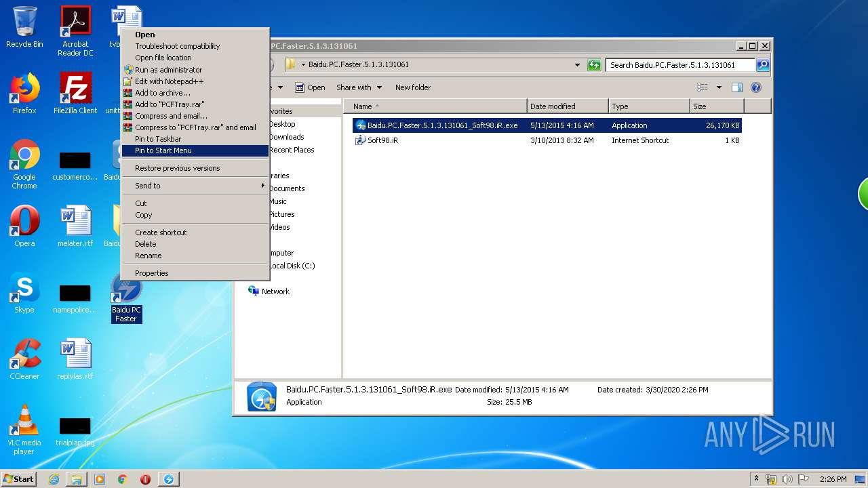Launch Google Chrome from desktop
The height and width of the screenshot is (488, 868).
[24, 165]
